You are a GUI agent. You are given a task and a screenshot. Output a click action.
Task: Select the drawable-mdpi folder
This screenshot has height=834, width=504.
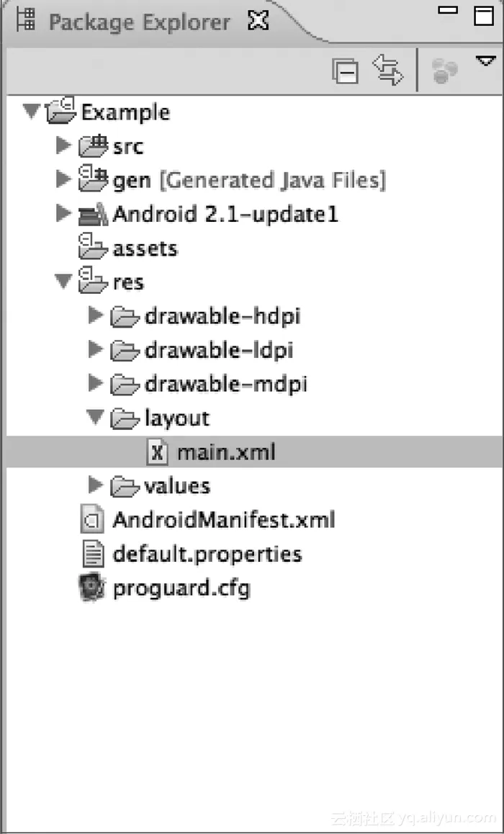point(225,384)
